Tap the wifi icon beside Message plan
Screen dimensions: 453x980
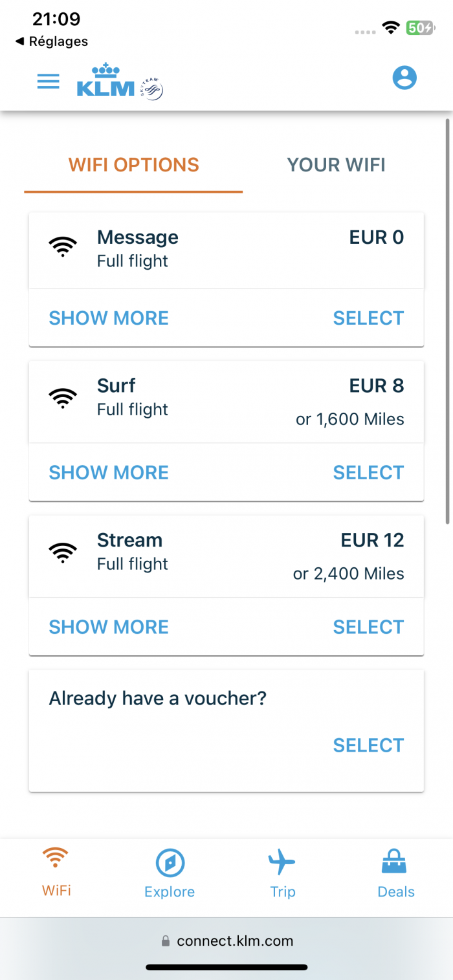(x=63, y=246)
